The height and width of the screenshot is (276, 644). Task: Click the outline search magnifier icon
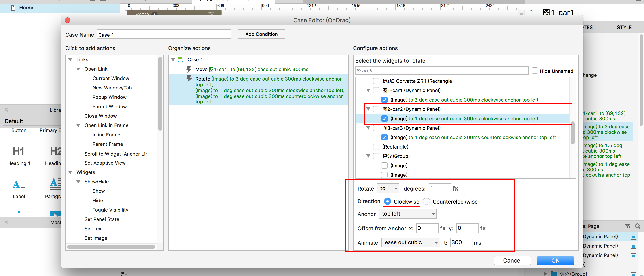638,226
